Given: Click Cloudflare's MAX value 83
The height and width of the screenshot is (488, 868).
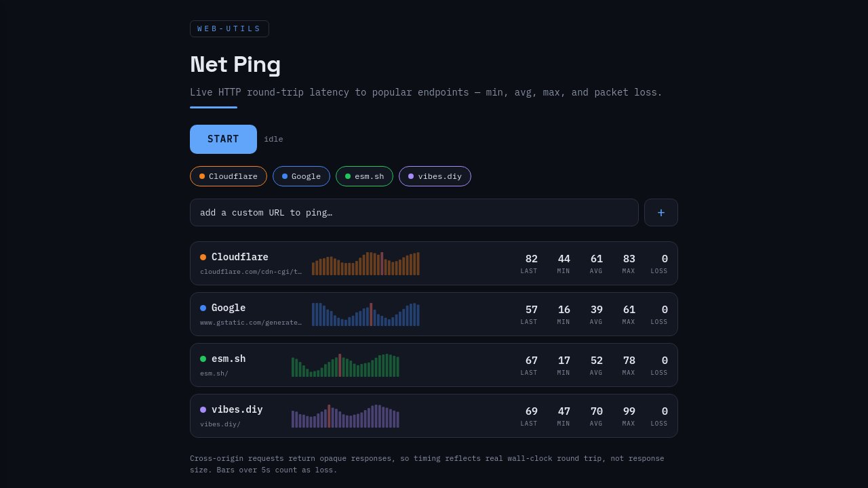Looking at the screenshot, I should coord(629,258).
